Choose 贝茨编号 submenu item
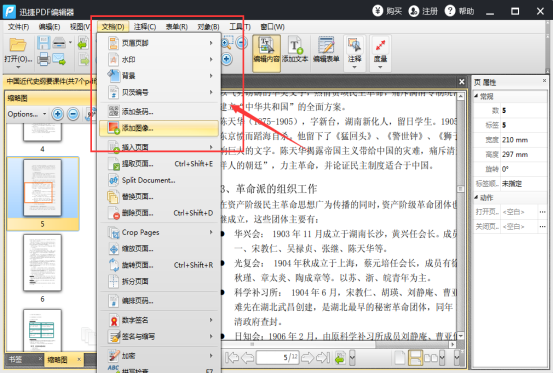This screenshot has width=554, height=373. click(x=159, y=92)
